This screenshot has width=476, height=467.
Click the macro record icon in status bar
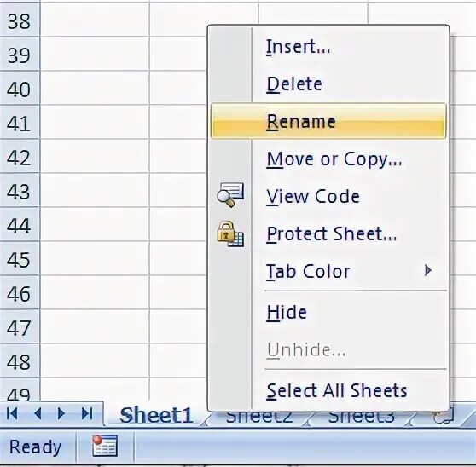point(105,446)
